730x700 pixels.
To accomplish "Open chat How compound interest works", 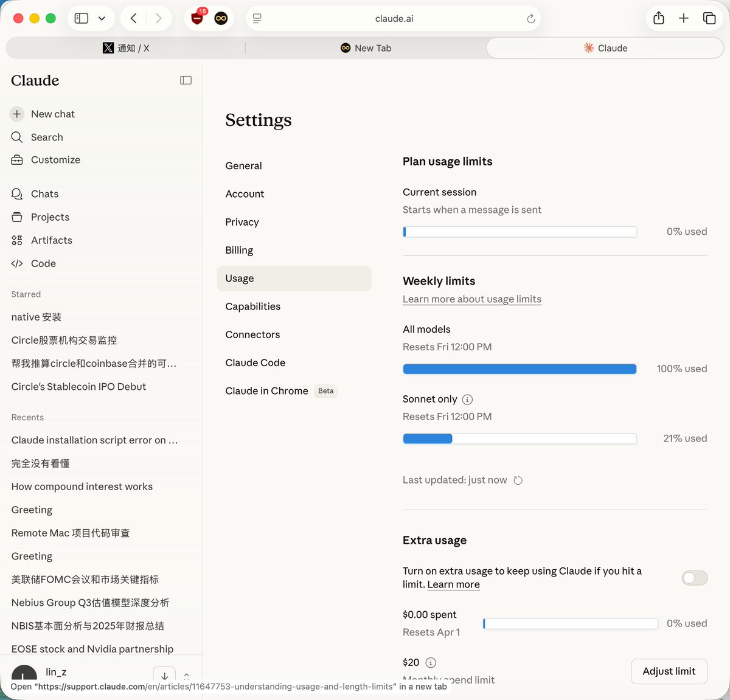I will (x=82, y=487).
